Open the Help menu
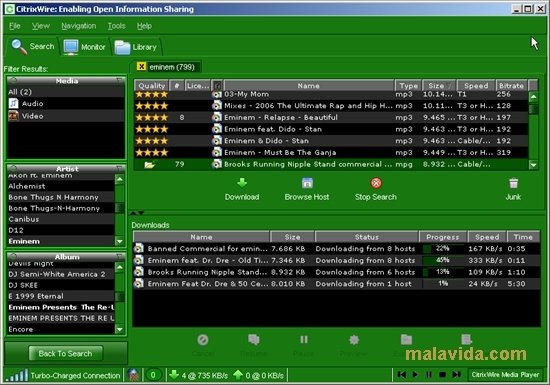The image size is (550, 385). (x=144, y=26)
